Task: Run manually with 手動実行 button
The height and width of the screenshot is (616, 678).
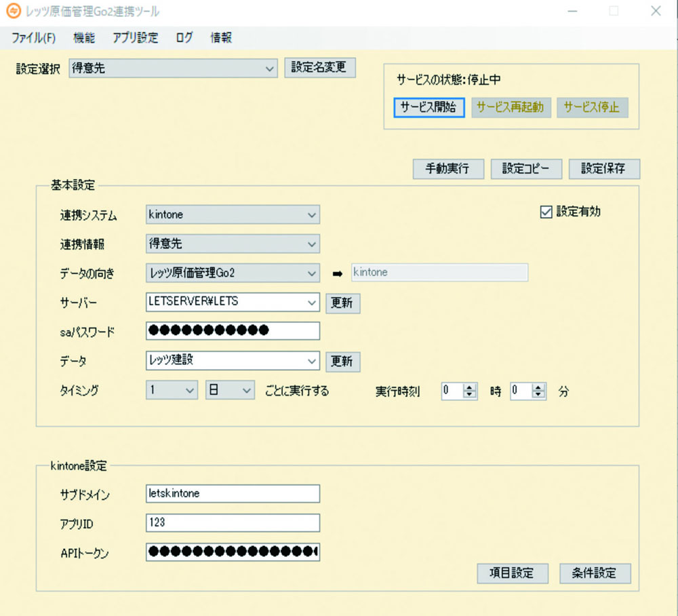Action: coord(448,169)
